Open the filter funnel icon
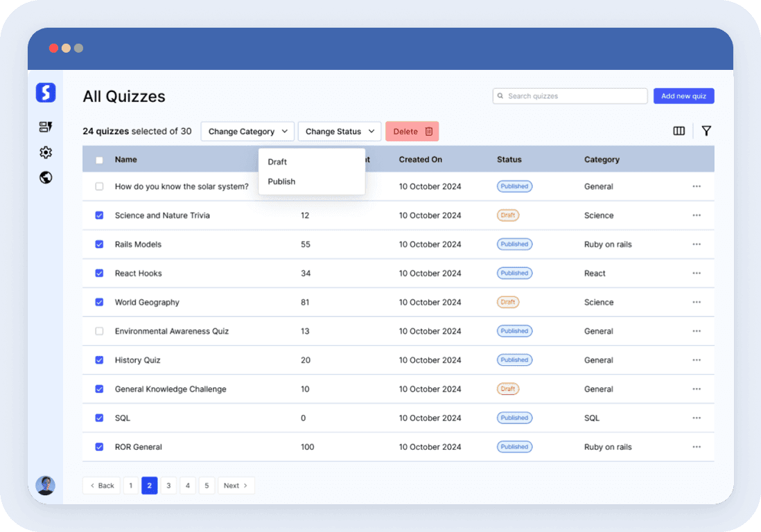The width and height of the screenshot is (761, 532). [x=706, y=131]
